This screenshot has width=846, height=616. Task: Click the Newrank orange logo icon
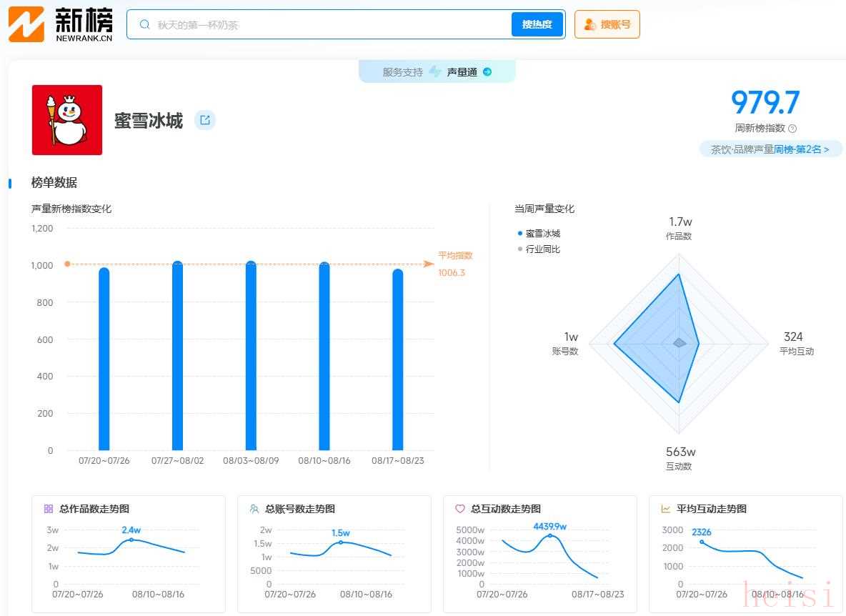[26, 24]
